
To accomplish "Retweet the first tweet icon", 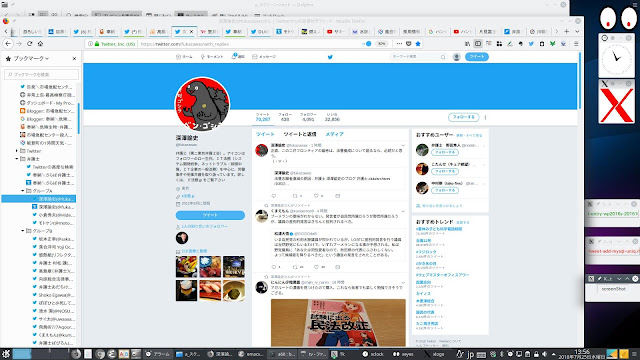I will coord(295,196).
